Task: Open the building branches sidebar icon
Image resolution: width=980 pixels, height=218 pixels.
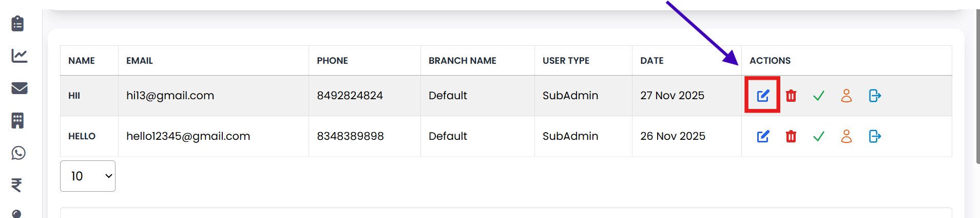Action: pos(18,120)
